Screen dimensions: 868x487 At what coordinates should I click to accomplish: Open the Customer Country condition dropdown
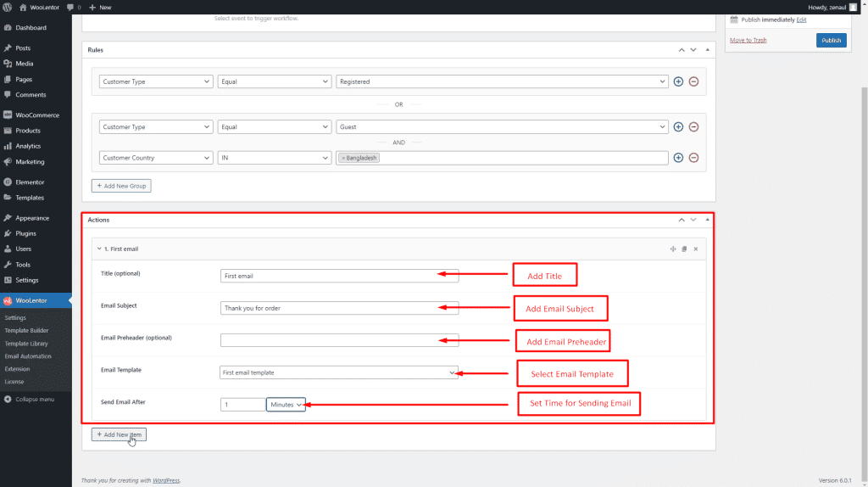click(155, 158)
